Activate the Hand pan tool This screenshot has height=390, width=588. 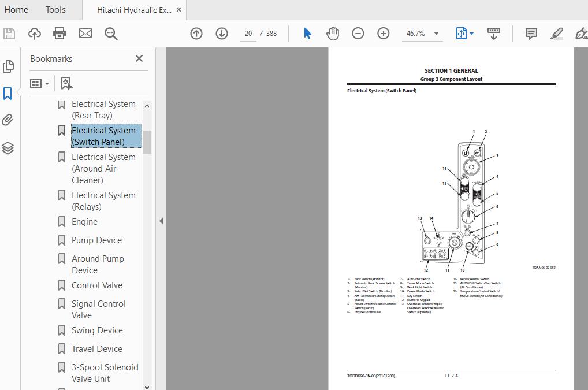pyautogui.click(x=333, y=34)
